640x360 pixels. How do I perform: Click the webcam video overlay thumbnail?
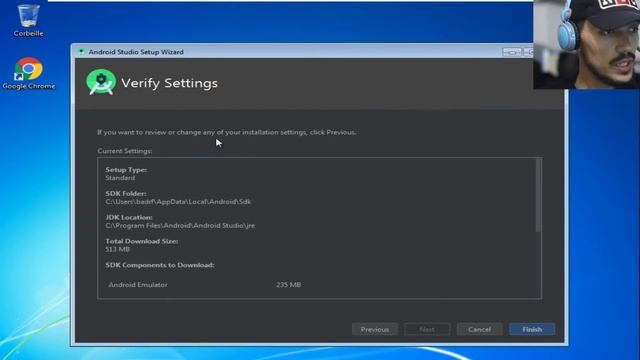pyautogui.click(x=587, y=44)
